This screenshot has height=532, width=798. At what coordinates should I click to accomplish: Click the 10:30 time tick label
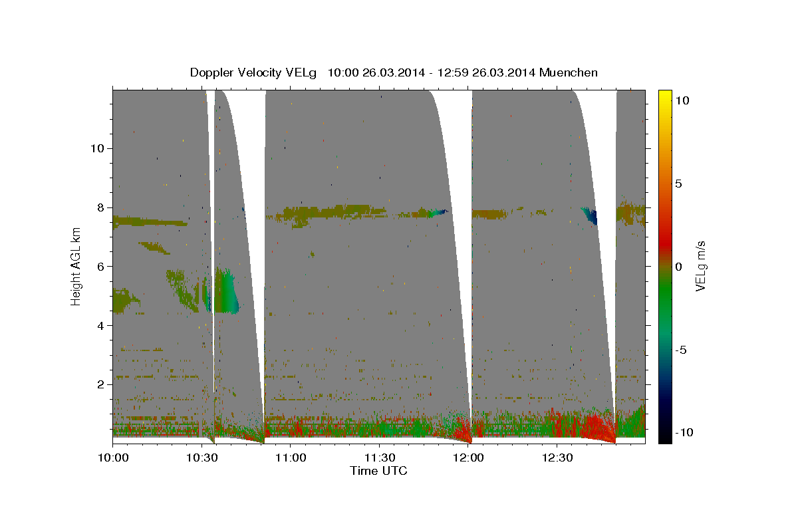[201, 458]
